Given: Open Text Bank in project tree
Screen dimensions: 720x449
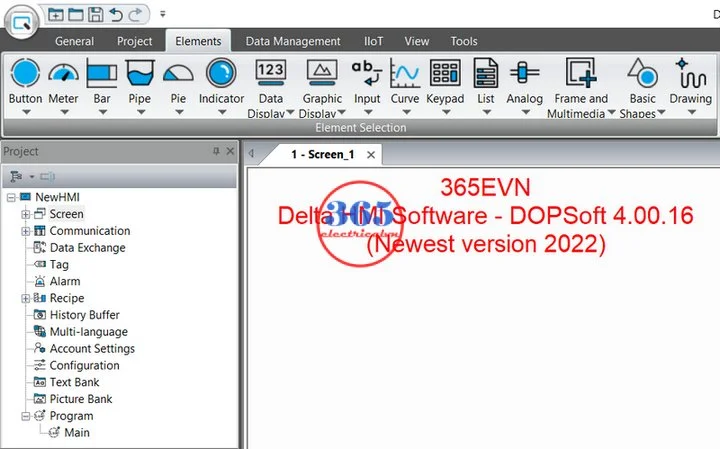Looking at the screenshot, I should [x=74, y=382].
